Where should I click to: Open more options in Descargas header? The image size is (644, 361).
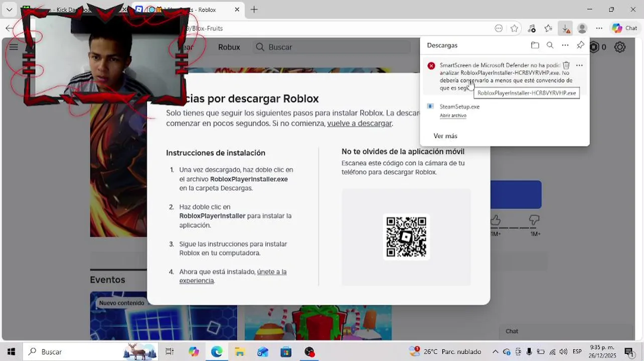(565, 45)
